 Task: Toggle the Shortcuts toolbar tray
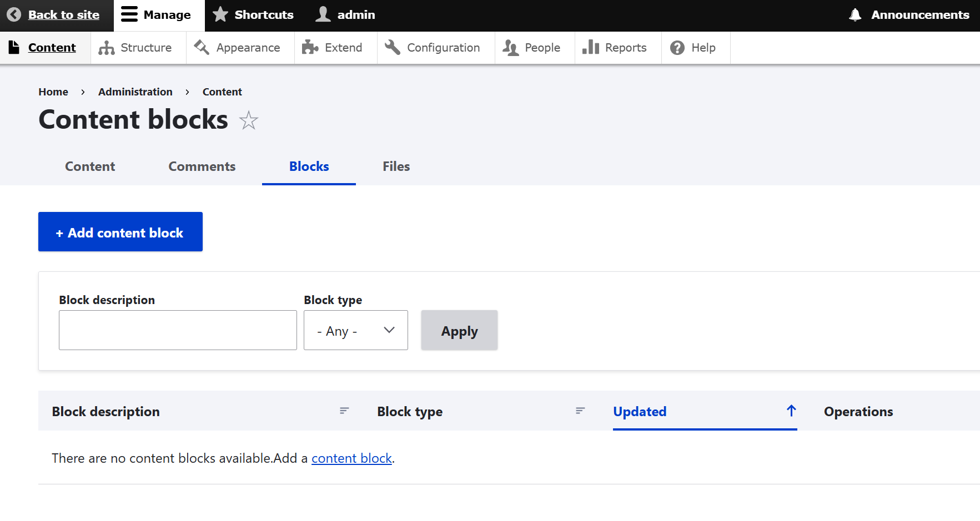pyautogui.click(x=254, y=15)
